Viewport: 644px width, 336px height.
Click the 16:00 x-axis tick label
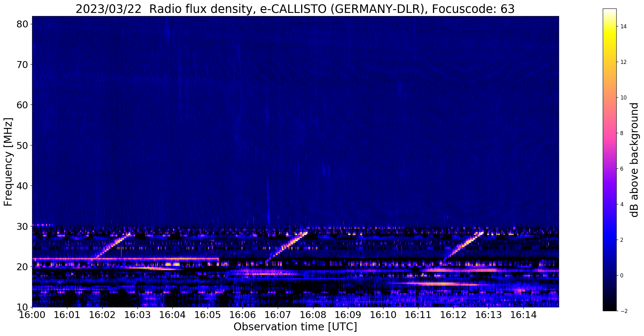[32, 315]
